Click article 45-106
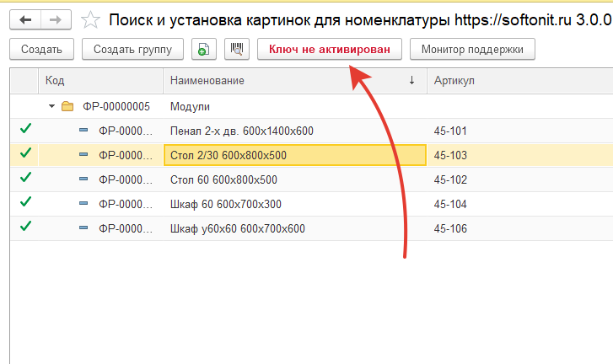The width and height of the screenshot is (613, 364). pyautogui.click(x=450, y=228)
